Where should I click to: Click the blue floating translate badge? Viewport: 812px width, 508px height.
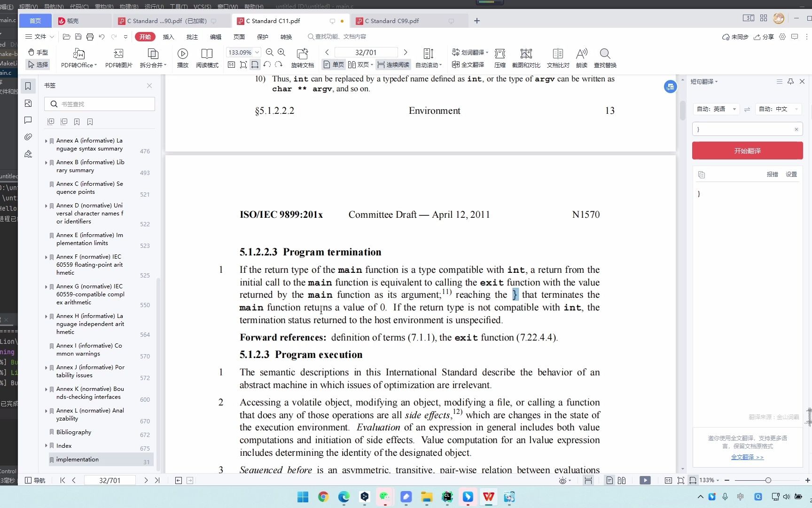click(x=670, y=87)
